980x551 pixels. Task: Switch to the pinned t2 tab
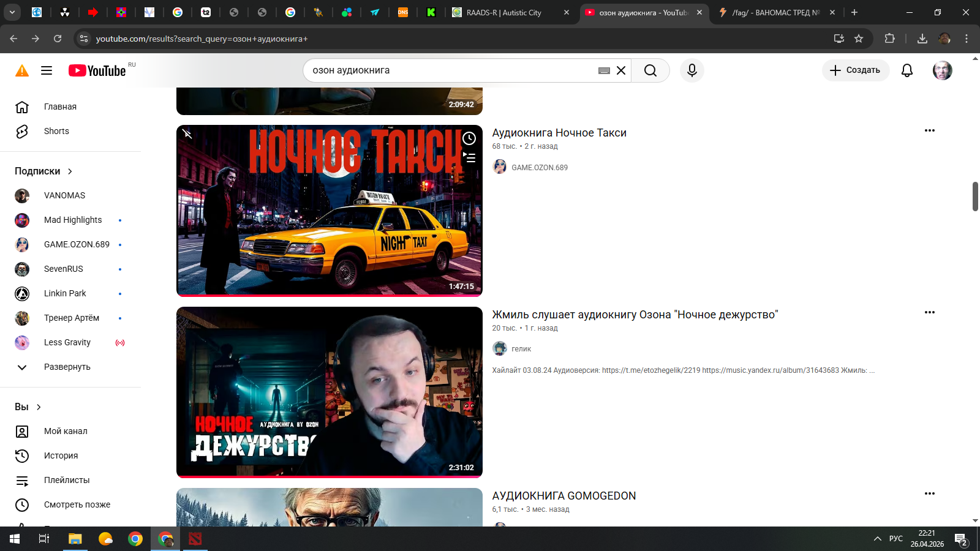pos(206,12)
